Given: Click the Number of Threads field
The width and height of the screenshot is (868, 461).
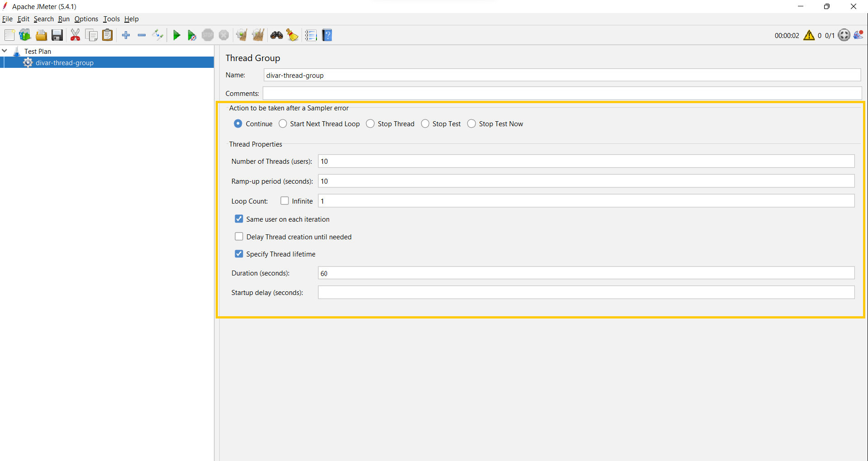Looking at the screenshot, I should click(x=586, y=161).
